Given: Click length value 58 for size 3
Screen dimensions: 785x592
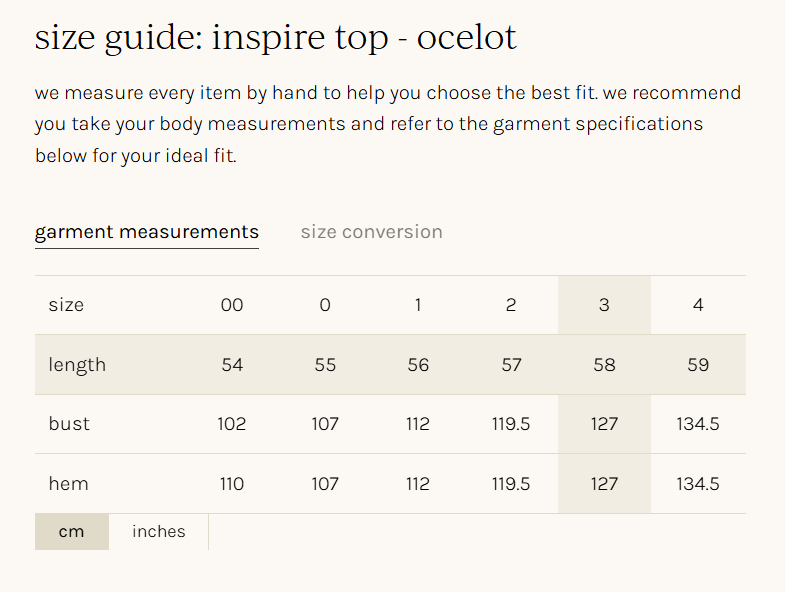Looking at the screenshot, I should pos(604,365).
